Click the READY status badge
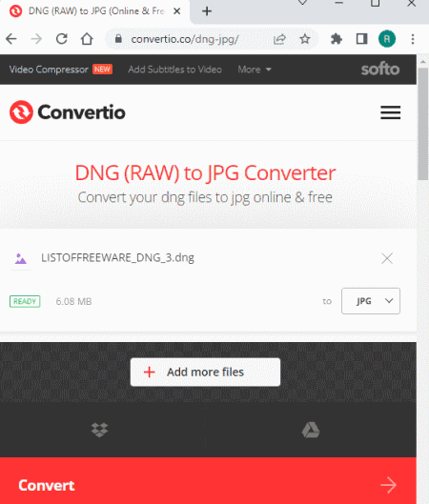Viewport: 429px width, 504px height. point(25,301)
